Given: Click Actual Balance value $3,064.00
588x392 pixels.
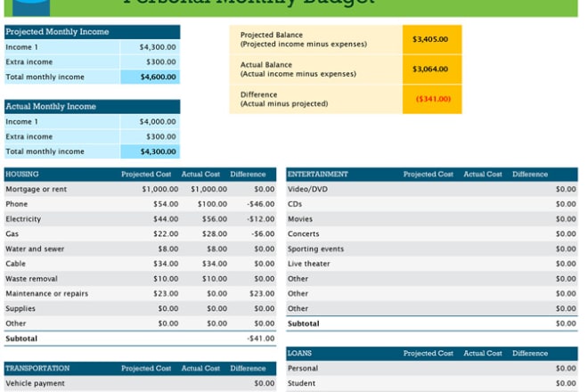Looking at the screenshot, I should pos(430,69).
